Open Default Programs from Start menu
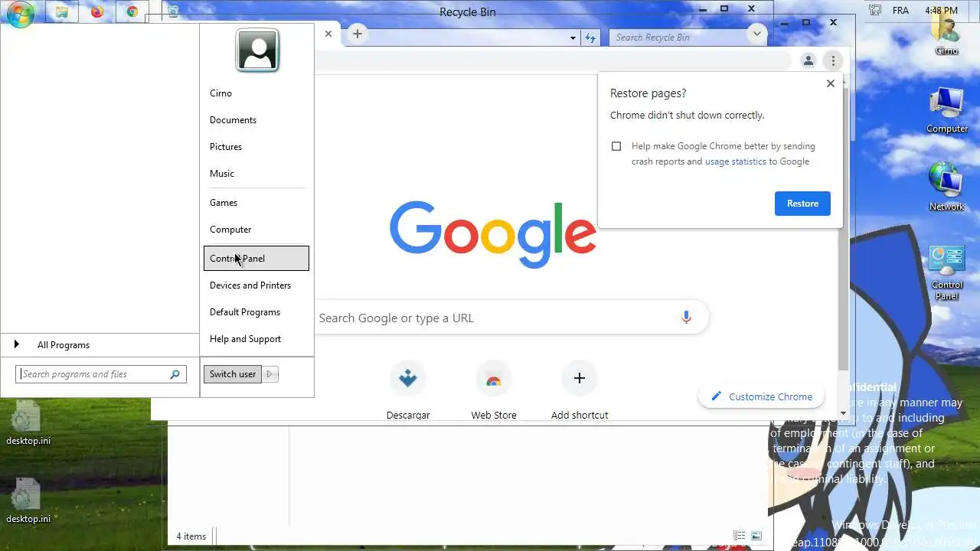Viewport: 980px width, 551px height. 256,312
